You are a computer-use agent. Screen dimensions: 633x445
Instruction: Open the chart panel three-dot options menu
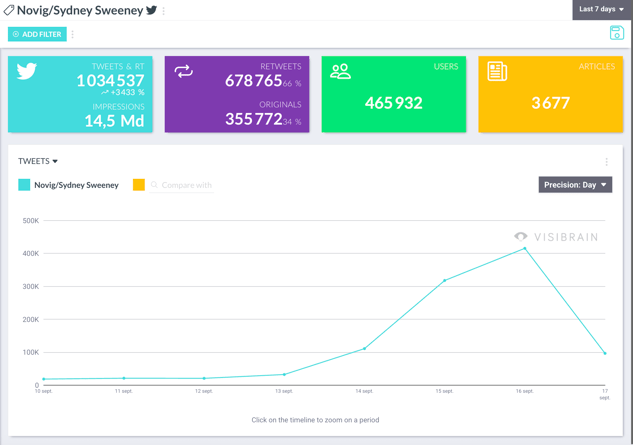pos(606,162)
